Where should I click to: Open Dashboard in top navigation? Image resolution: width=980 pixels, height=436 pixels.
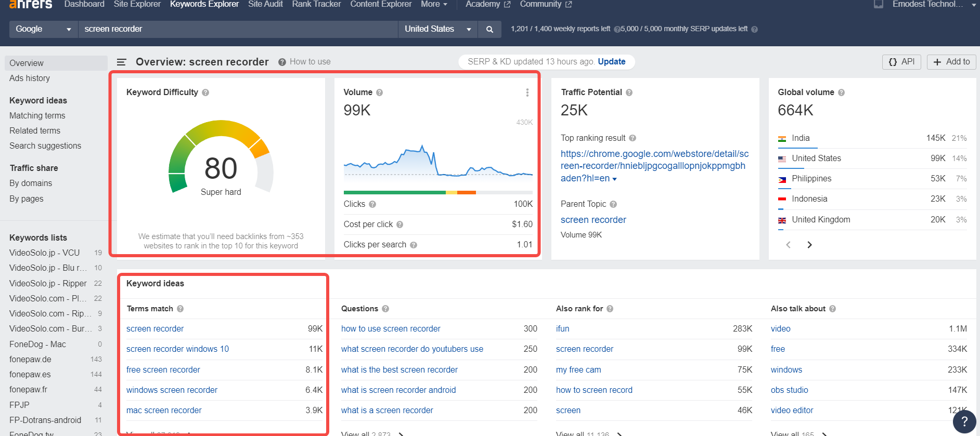[x=84, y=4]
